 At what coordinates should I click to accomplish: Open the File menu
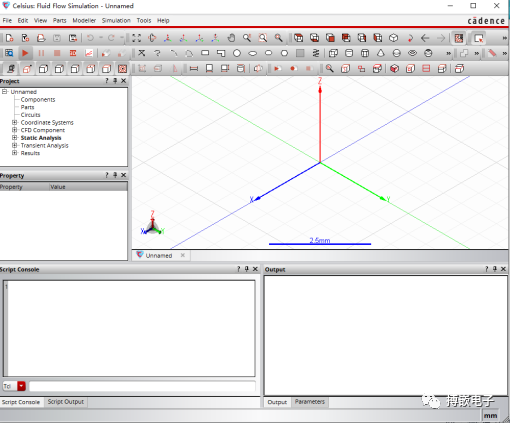(x=7, y=20)
